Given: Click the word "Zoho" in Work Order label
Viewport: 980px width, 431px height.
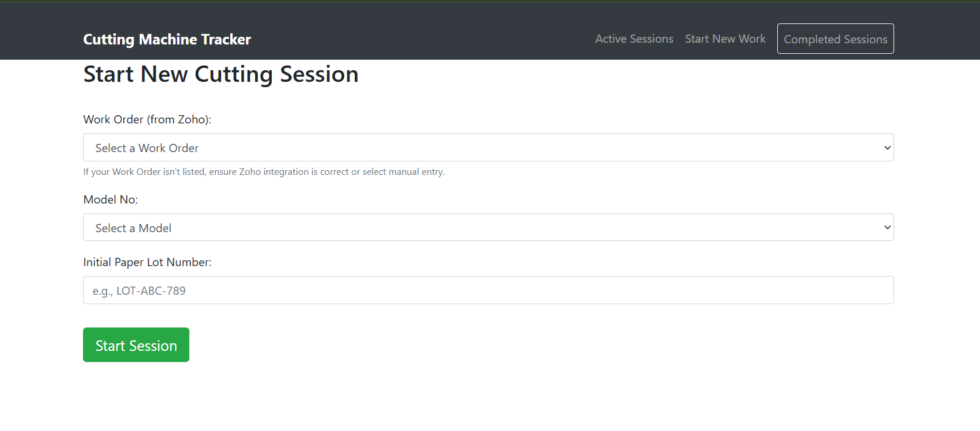Looking at the screenshot, I should [x=192, y=119].
